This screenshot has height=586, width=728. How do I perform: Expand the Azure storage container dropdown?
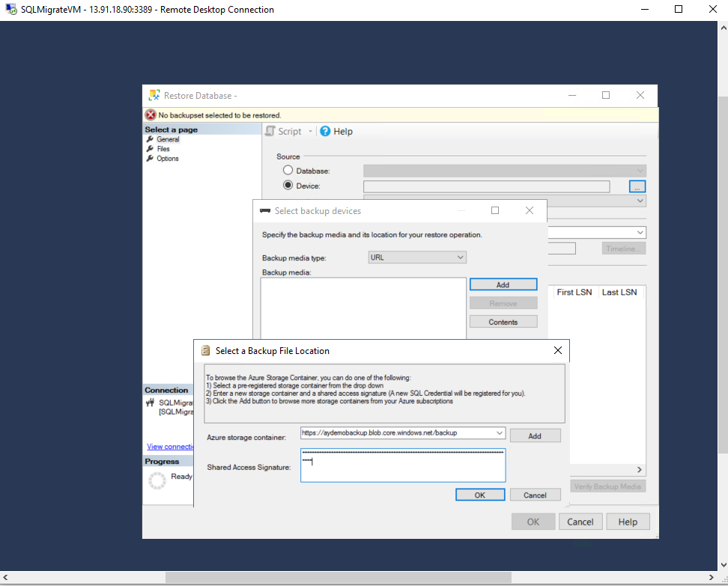499,433
